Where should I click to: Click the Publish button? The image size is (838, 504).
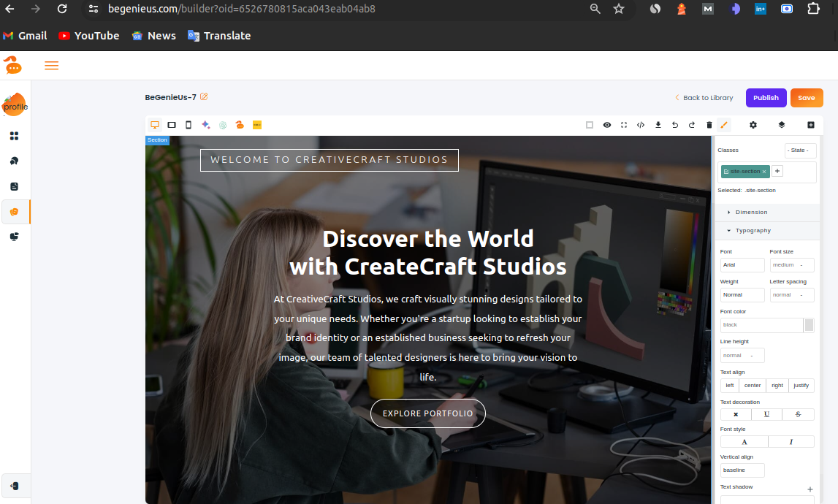(766, 98)
